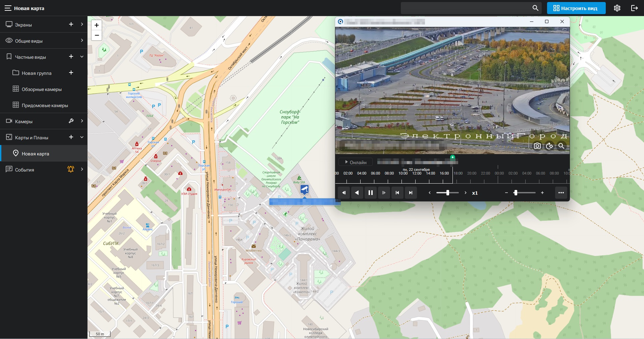Viewport: 644px width, 339px height.
Task: Click the magnifier icon in video overlay
Action: click(x=561, y=146)
